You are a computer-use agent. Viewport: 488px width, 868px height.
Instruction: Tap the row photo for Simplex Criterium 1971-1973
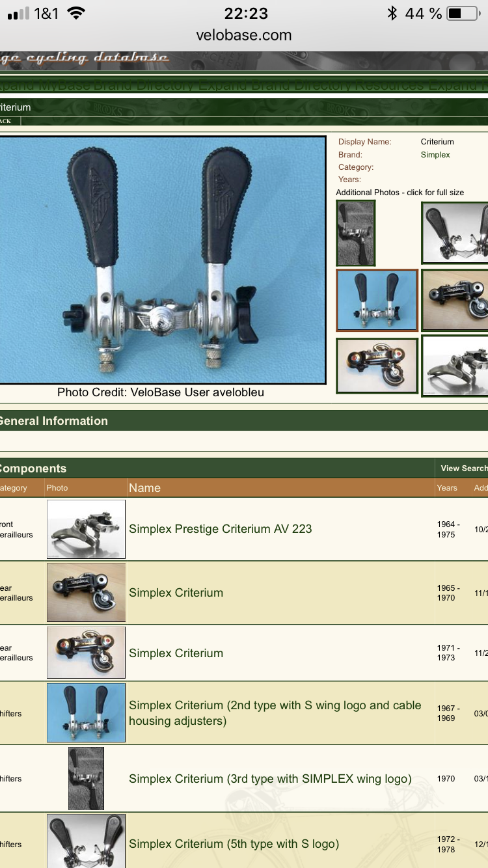tap(86, 653)
